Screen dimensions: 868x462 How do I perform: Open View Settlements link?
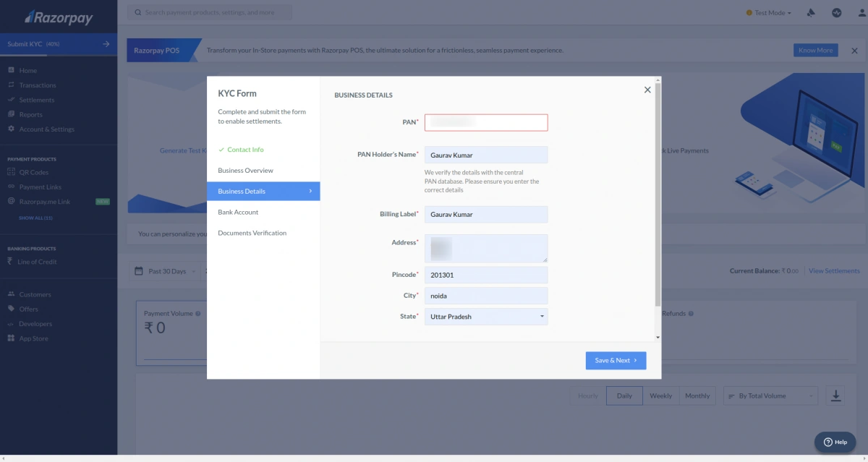[833, 270]
